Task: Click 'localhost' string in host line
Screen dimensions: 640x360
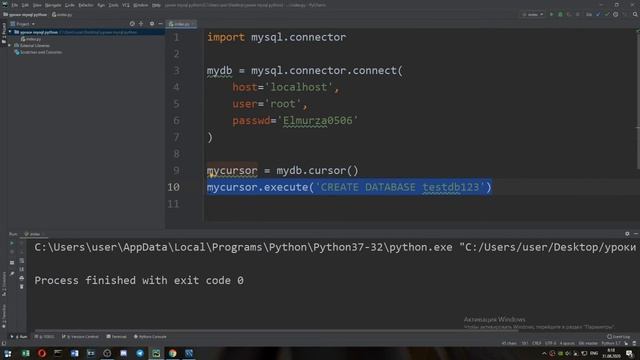Action: (299, 87)
